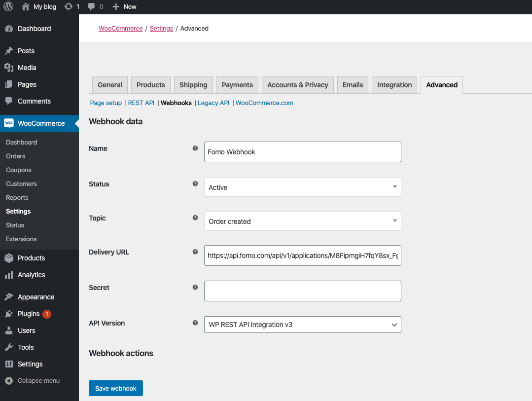
Task: Click help icon next to Topic
Action: pos(195,218)
